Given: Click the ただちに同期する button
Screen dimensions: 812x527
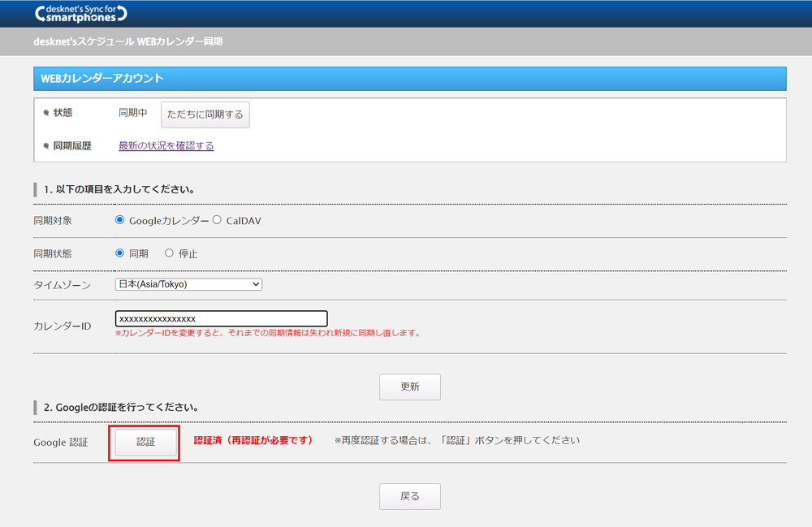Looking at the screenshot, I should (x=205, y=114).
